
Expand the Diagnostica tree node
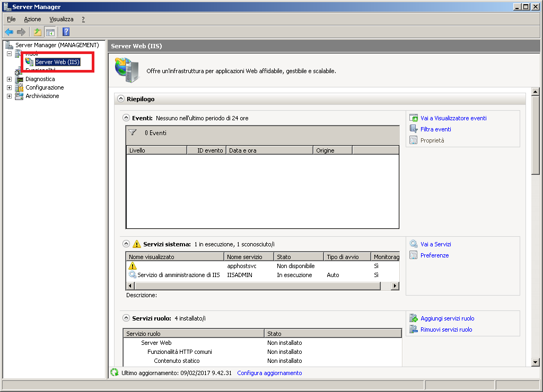pos(10,79)
